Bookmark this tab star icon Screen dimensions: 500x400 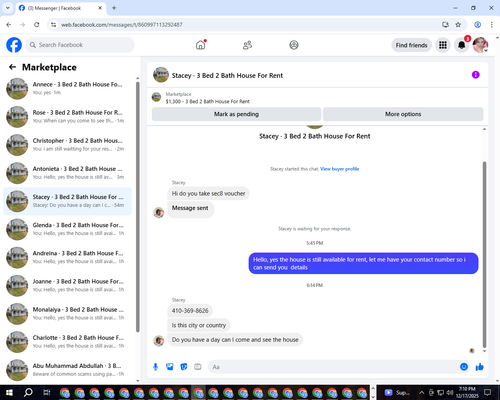tap(458, 25)
